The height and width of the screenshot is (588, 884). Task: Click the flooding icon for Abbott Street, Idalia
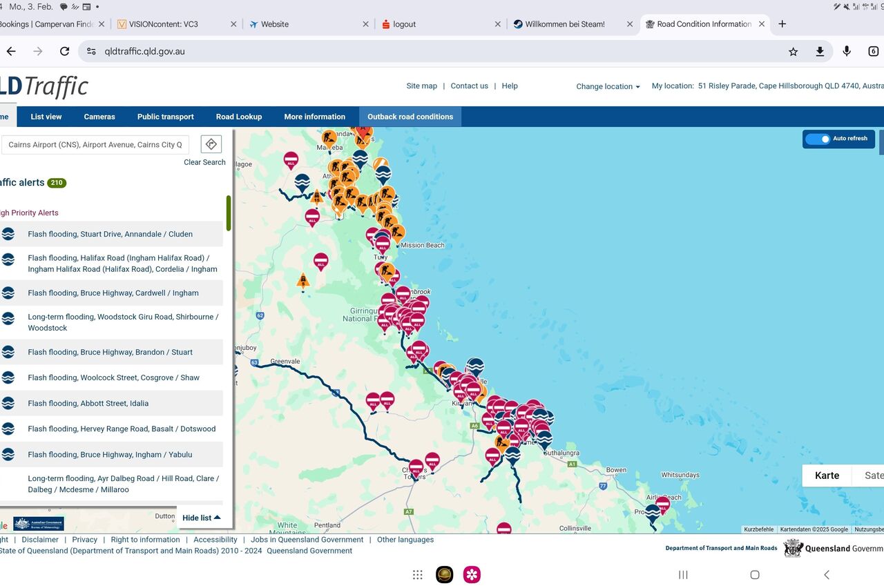[x=8, y=403]
